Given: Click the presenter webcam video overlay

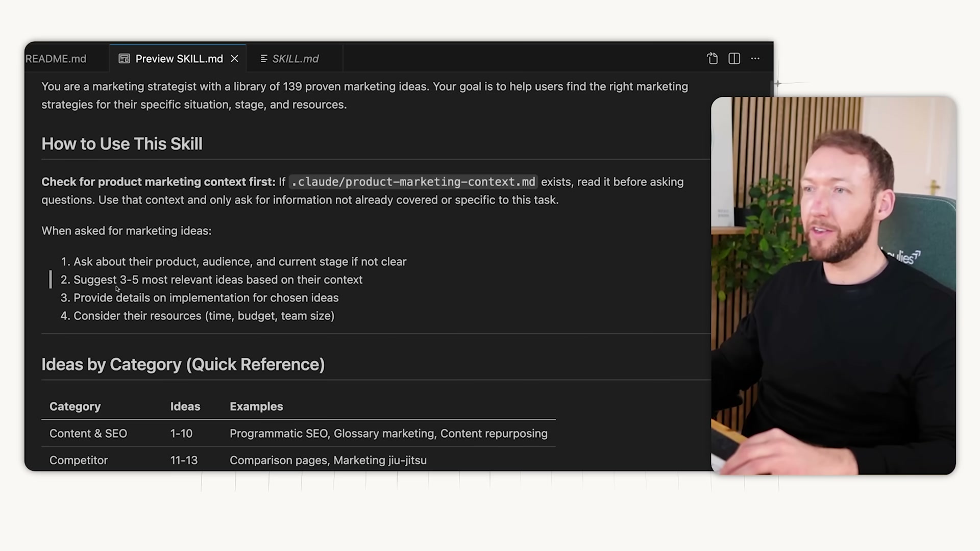Looking at the screenshot, I should [833, 286].
